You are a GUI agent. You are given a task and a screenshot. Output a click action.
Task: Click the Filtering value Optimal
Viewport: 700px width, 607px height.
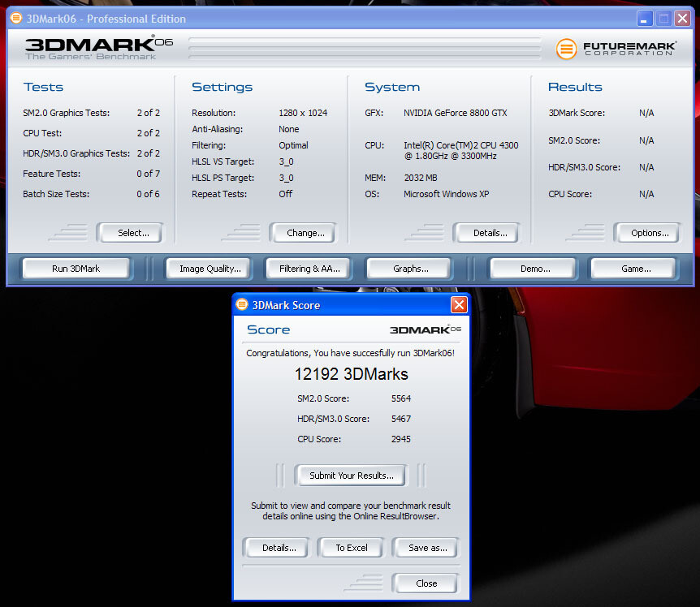(293, 145)
